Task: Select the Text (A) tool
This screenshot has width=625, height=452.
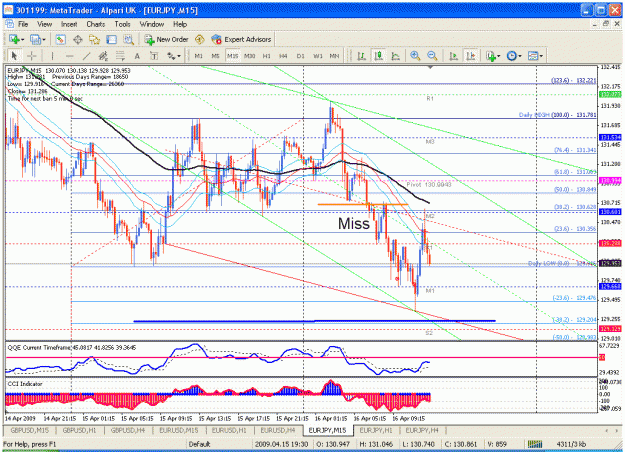Action: pos(137,56)
